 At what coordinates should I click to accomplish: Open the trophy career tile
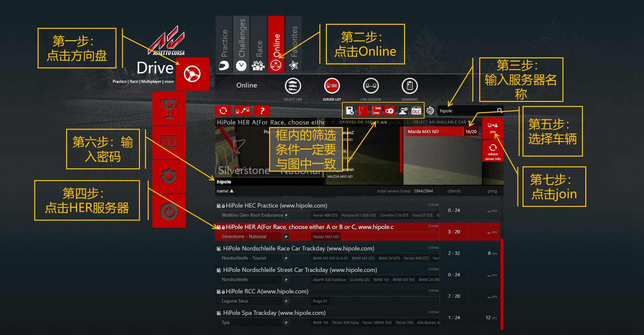point(169,109)
